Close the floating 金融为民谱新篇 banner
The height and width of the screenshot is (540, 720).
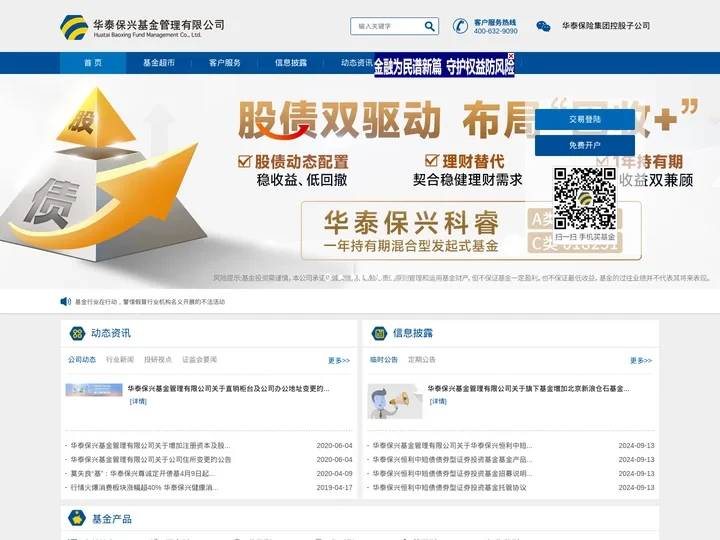coord(511,56)
